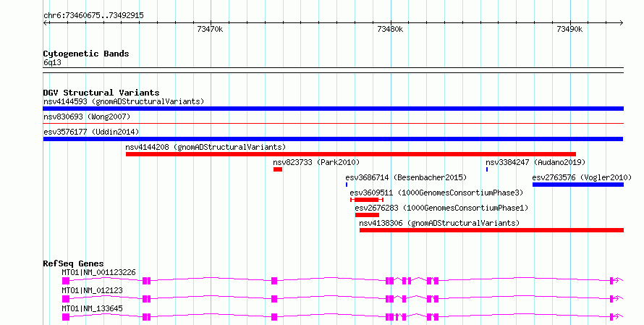Open the esv3686714 (Besenbacher2015) label

406,177
